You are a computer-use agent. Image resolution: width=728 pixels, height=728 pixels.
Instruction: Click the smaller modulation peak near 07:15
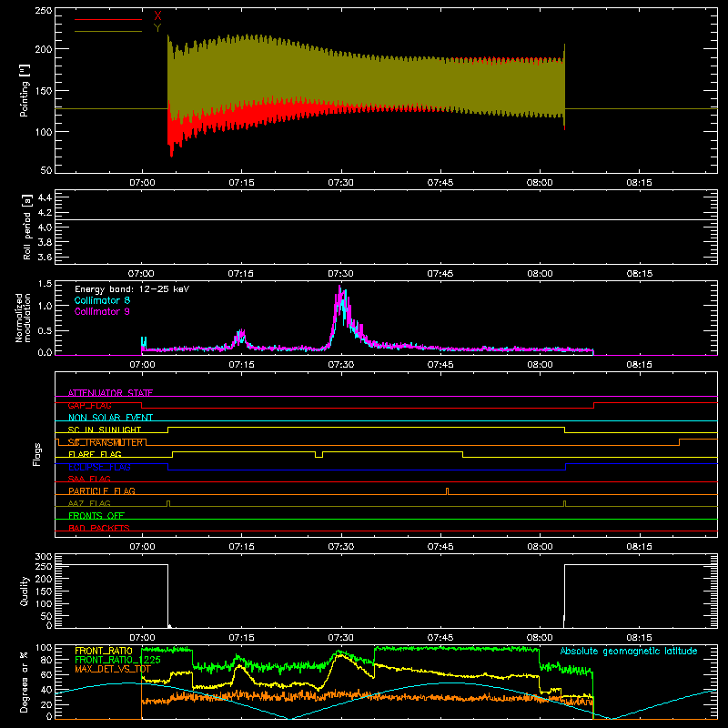coord(240,337)
